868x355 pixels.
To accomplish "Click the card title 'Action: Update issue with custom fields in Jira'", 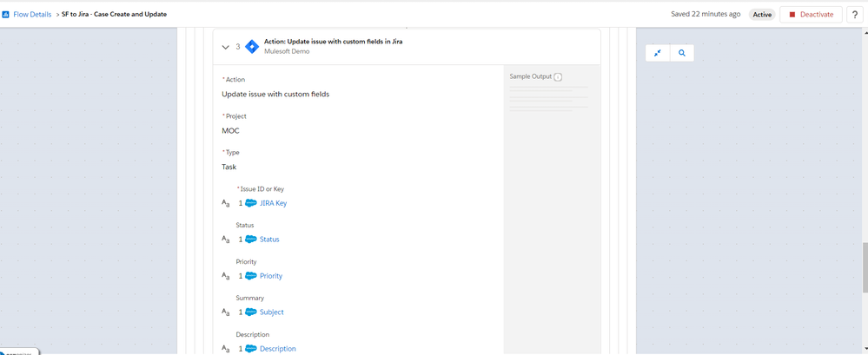I will (x=334, y=42).
